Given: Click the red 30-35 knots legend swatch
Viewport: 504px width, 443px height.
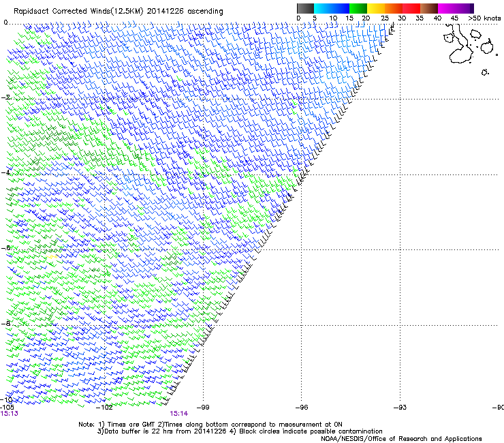Looking at the screenshot, I should click(x=411, y=8).
